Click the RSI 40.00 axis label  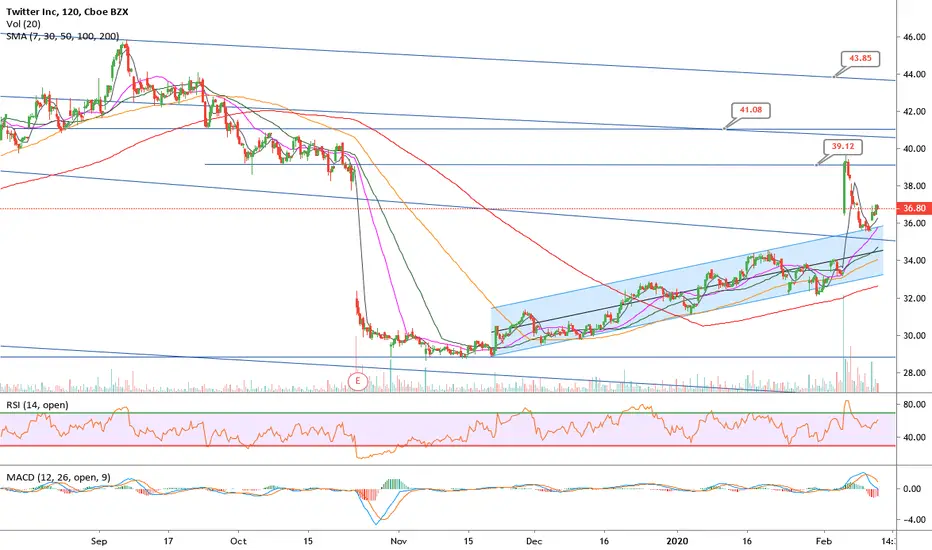(914, 437)
